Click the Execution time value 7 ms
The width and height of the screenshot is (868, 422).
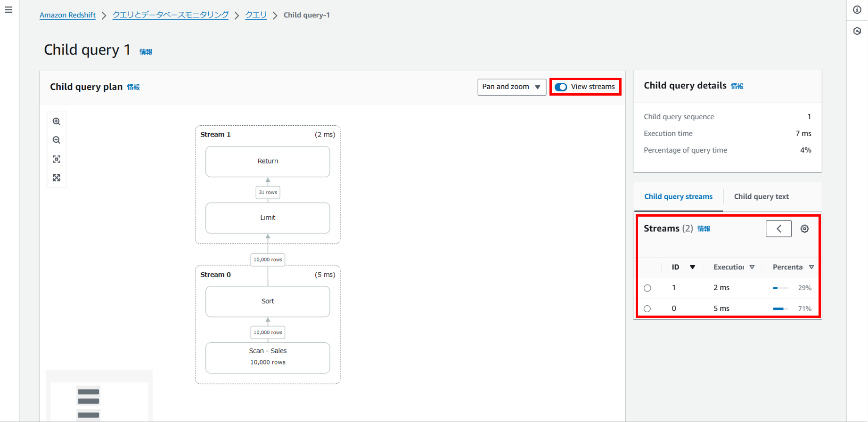coord(803,134)
